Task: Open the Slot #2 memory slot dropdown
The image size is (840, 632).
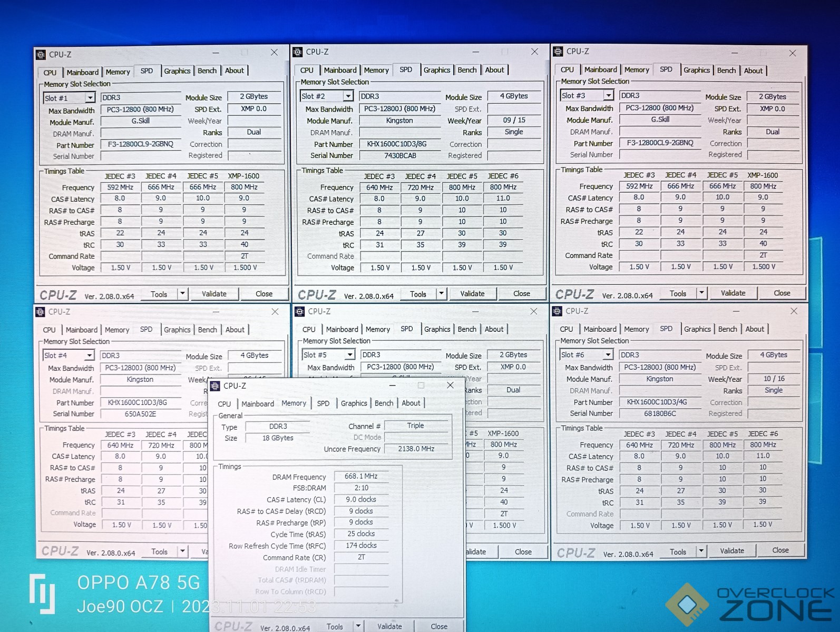Action: [x=348, y=96]
